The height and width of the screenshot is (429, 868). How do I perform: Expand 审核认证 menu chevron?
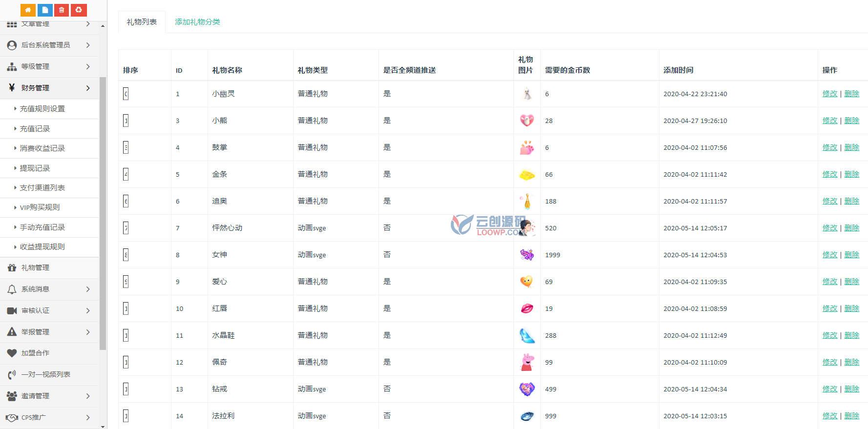pos(88,310)
